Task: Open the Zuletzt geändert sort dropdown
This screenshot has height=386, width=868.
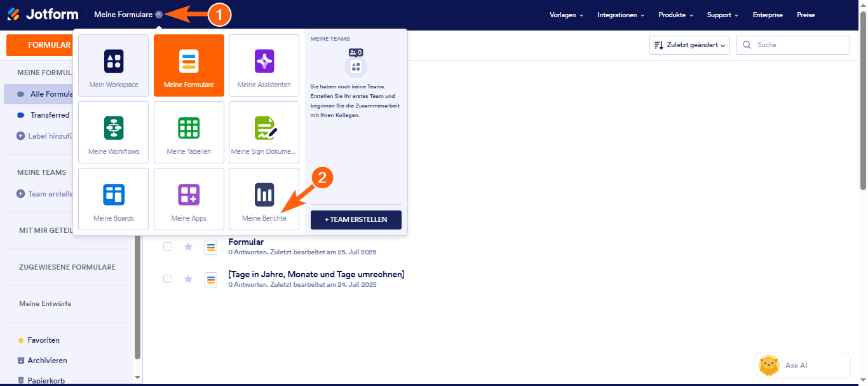Action: click(x=689, y=45)
